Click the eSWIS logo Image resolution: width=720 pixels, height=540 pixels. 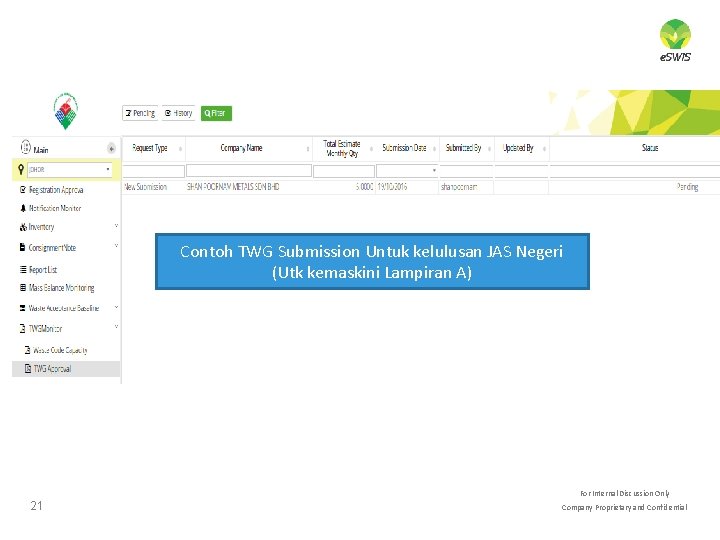(675, 40)
